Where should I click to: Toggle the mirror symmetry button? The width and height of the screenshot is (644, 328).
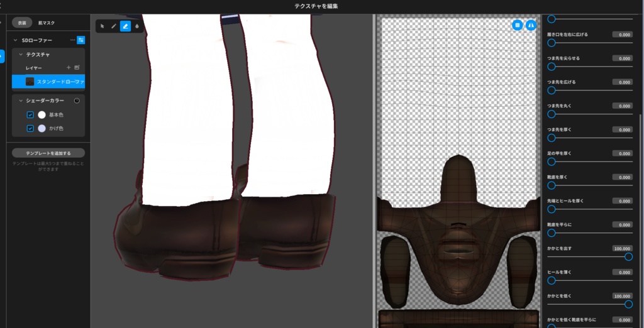(531, 26)
